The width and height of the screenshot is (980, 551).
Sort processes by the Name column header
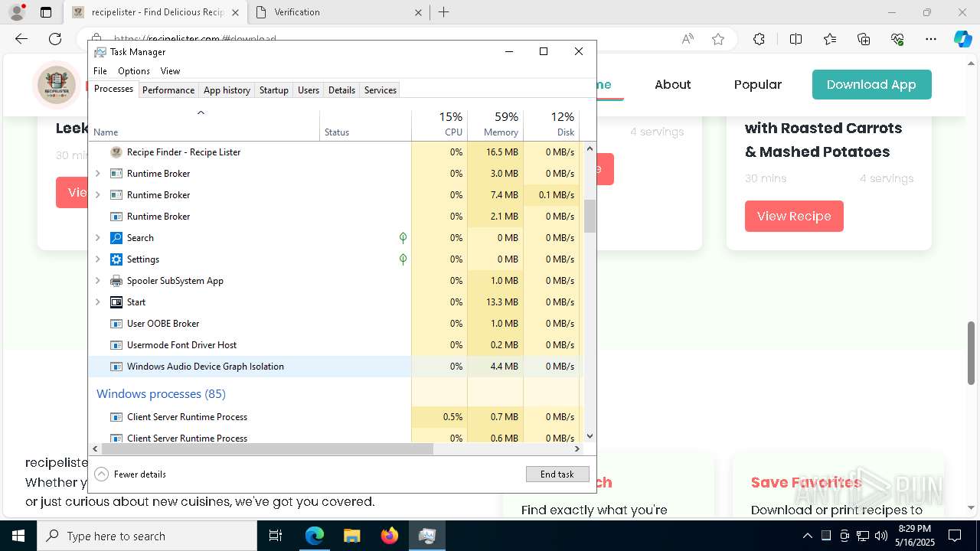pos(205,126)
